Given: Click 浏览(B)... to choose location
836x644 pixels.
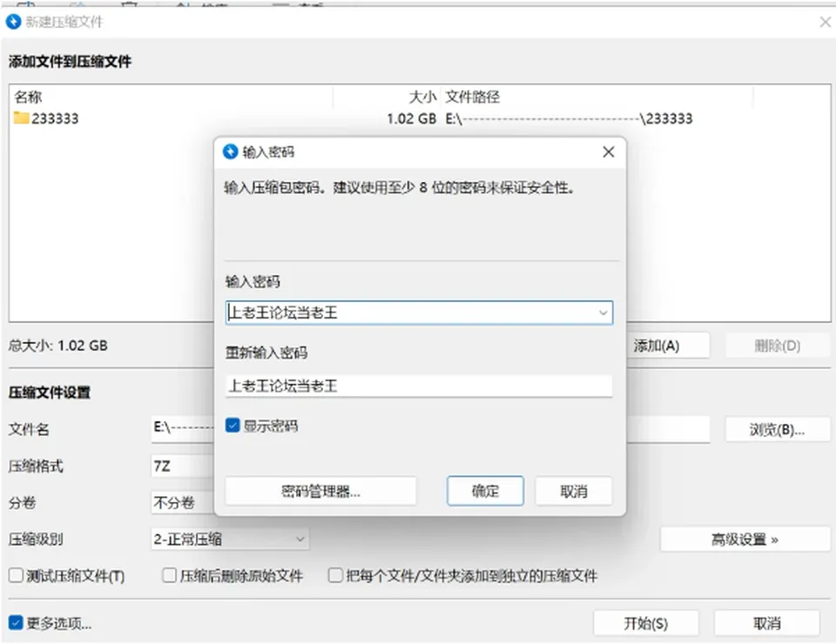Looking at the screenshot, I should (x=777, y=429).
